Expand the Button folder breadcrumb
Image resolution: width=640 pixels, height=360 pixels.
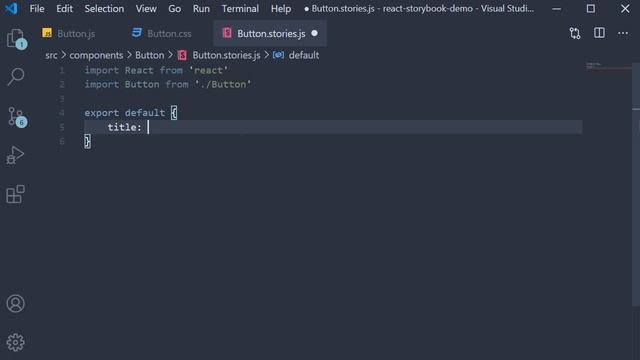point(149,55)
